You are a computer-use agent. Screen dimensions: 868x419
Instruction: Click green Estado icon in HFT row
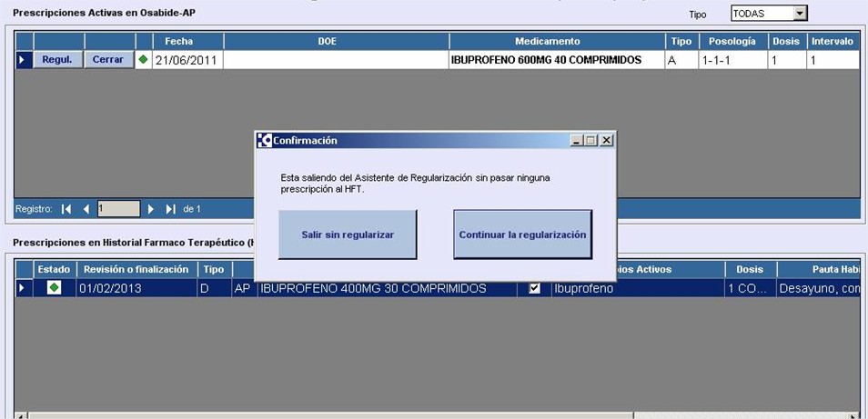pos(55,288)
